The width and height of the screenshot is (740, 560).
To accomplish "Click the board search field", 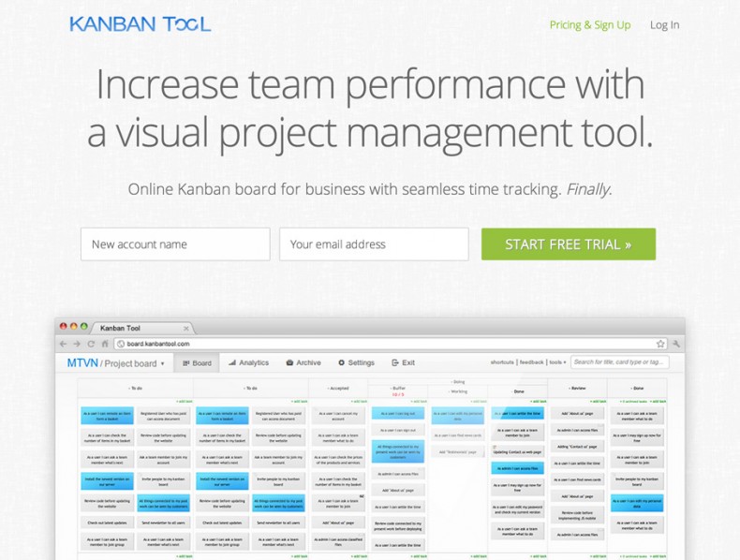I will coord(620,362).
